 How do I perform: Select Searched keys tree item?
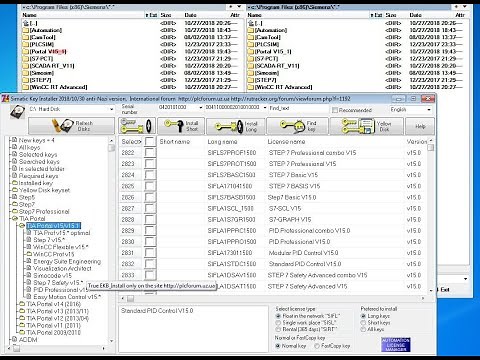pyautogui.click(x=39, y=162)
